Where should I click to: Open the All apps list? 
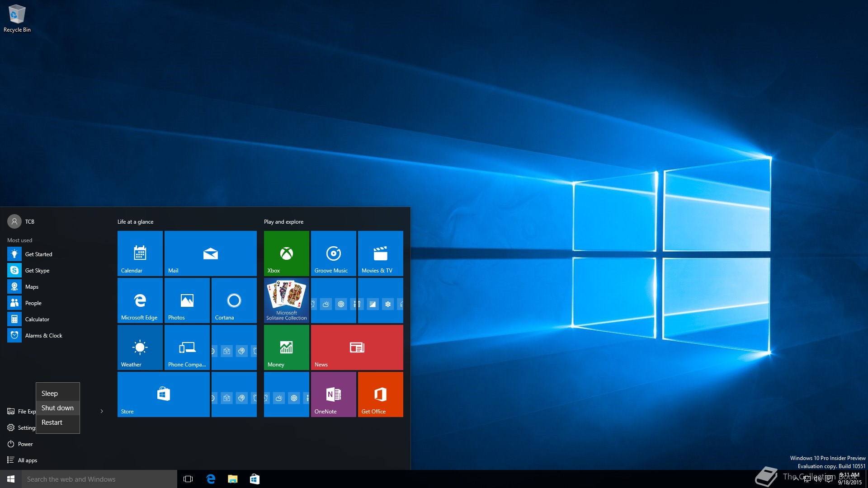(x=27, y=460)
